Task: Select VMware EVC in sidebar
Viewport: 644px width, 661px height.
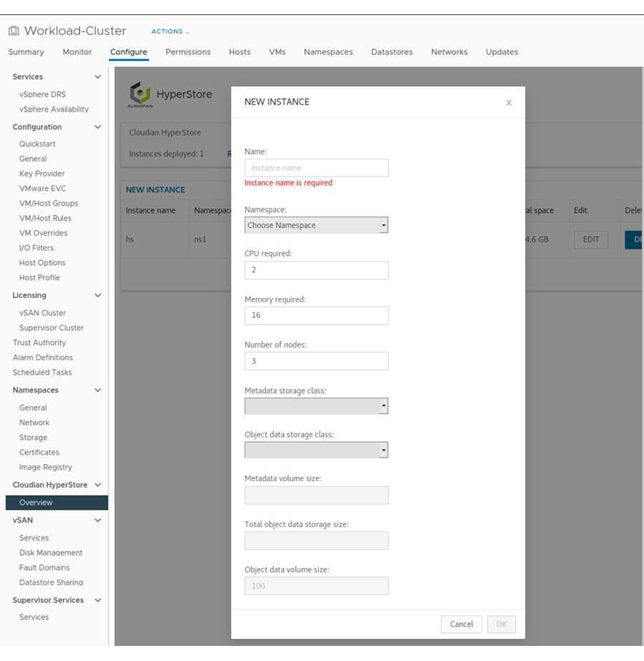Action: point(42,188)
